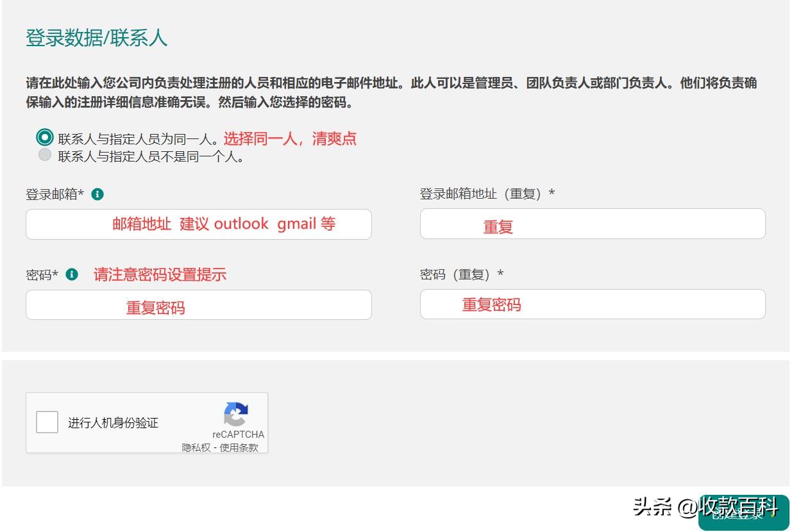Click the red hint 请注意密码设置提示
The height and width of the screenshot is (532, 794).
click(x=160, y=274)
